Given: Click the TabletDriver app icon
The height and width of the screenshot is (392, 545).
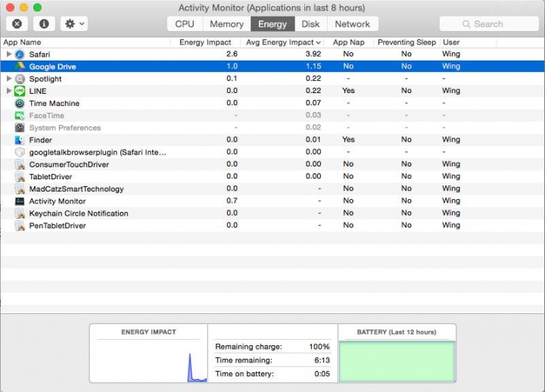Looking at the screenshot, I should tap(20, 176).
